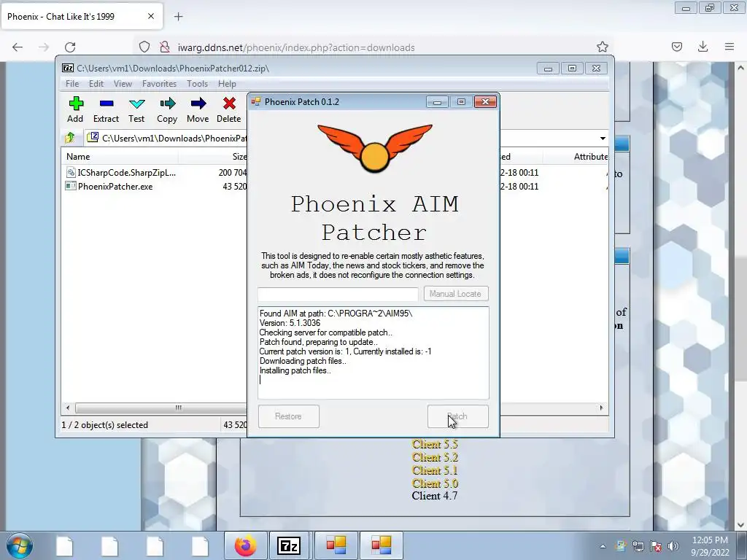This screenshot has height=560, width=747.
Task: Click the Firefox taskbar icon
Action: [246, 545]
